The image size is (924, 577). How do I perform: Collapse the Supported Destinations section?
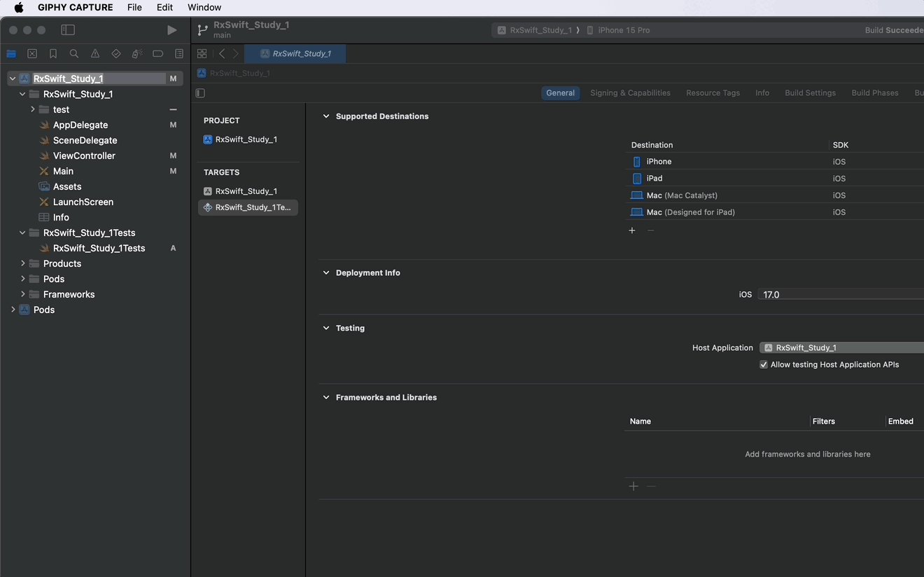[x=326, y=116]
